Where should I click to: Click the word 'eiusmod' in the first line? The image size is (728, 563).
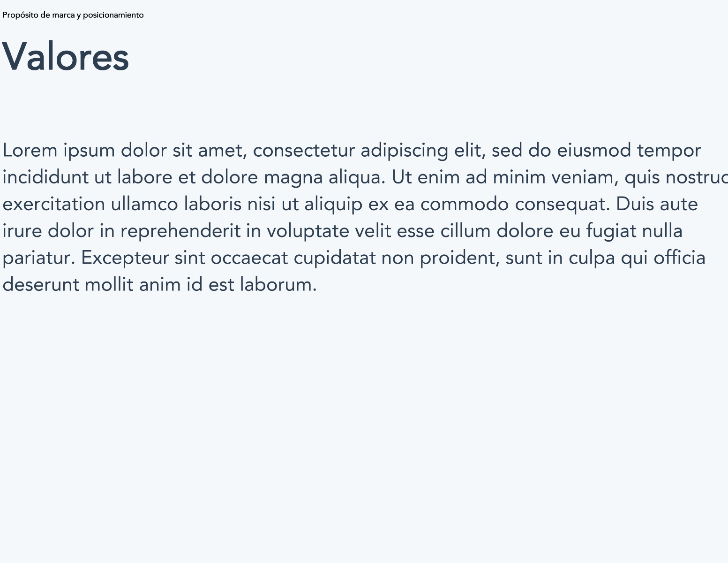594,151
